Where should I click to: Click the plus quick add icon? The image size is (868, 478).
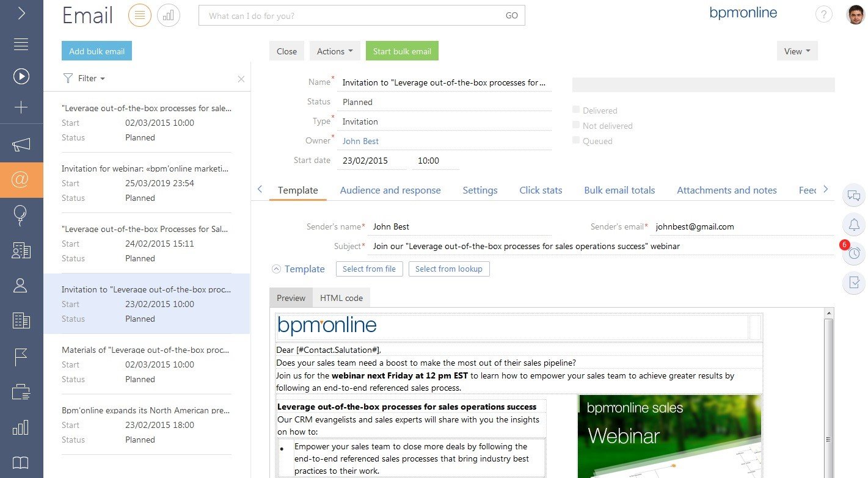[21, 107]
